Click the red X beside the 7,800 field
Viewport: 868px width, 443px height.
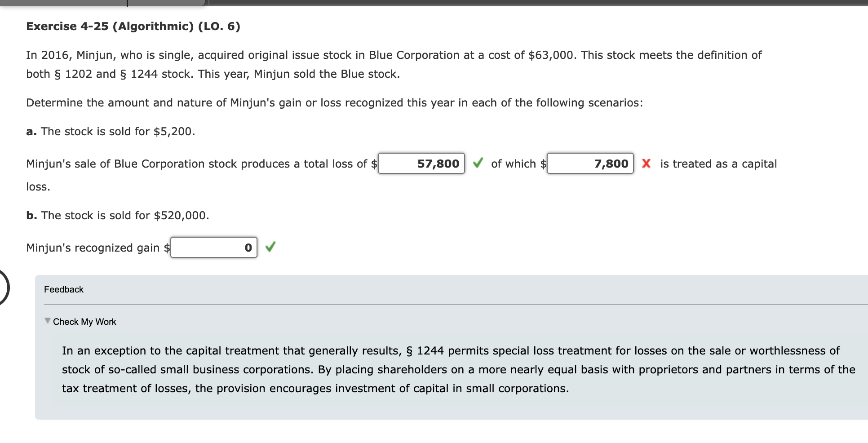tap(646, 163)
